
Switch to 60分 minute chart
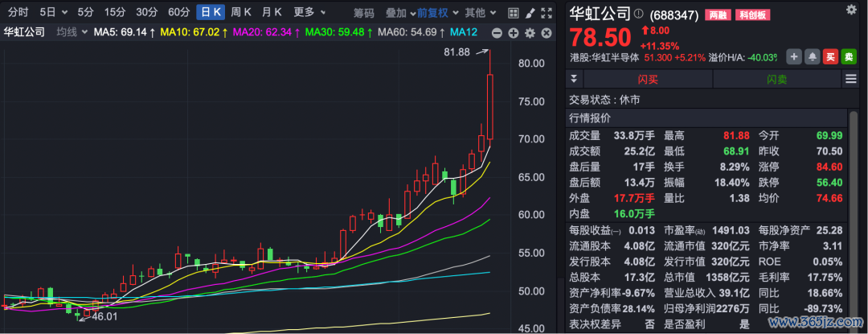pos(178,12)
